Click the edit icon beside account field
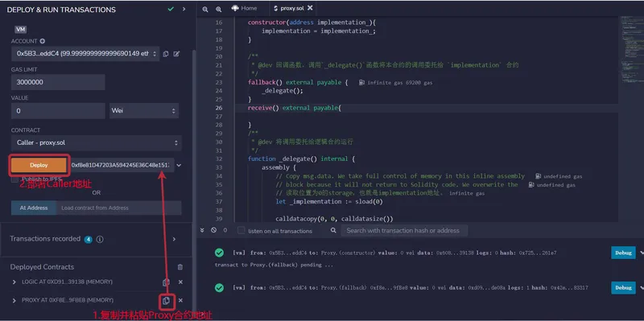Image resolution: width=644 pixels, height=321 pixels. 176,54
